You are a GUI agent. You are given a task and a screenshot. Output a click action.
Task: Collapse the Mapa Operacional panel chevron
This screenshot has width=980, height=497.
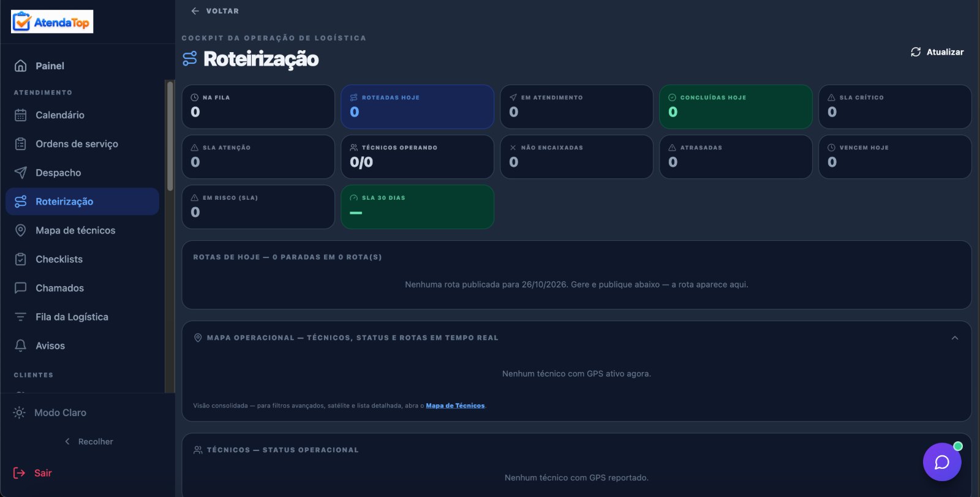pos(954,338)
